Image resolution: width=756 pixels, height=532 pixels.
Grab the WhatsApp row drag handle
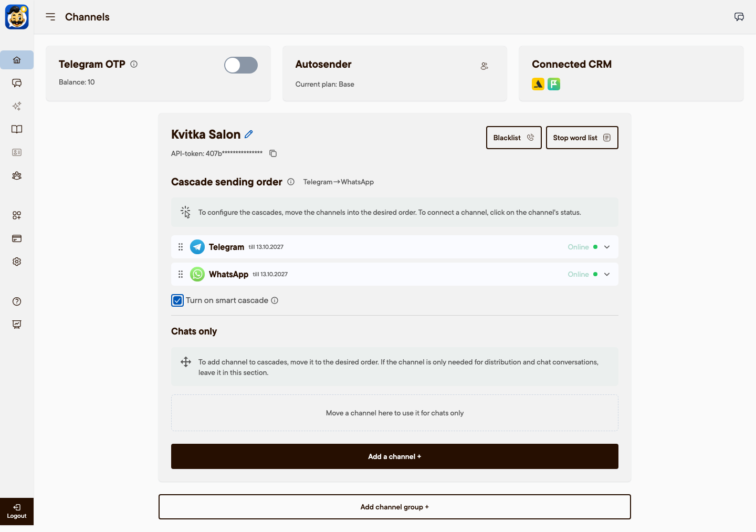click(x=181, y=274)
